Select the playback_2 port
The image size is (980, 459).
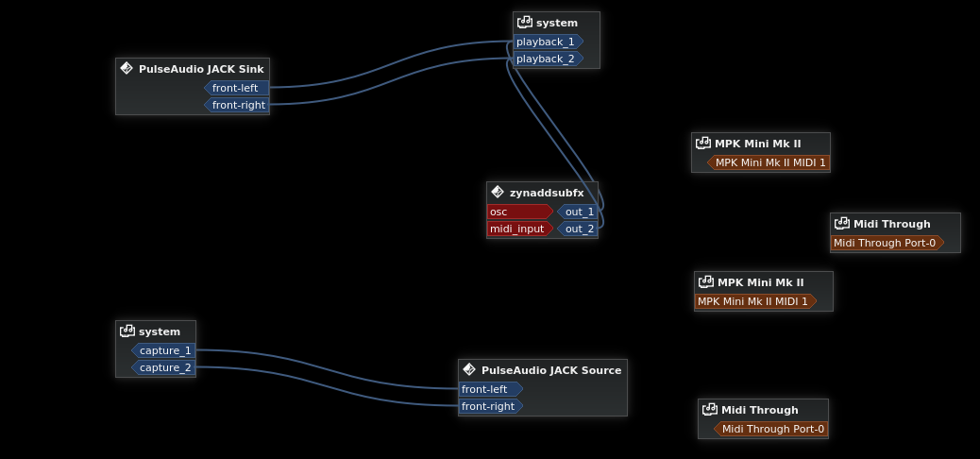click(x=549, y=59)
